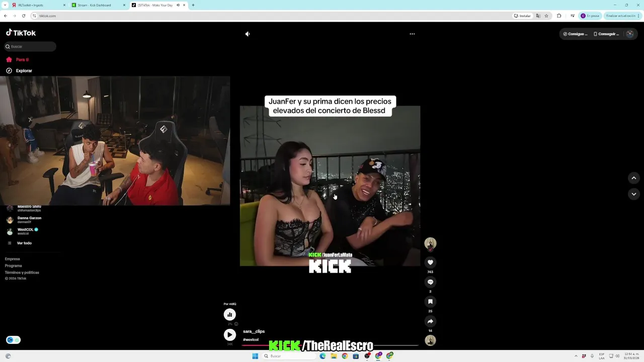Open the Explorar section
Image resolution: width=644 pixels, height=362 pixels.
[19, 71]
